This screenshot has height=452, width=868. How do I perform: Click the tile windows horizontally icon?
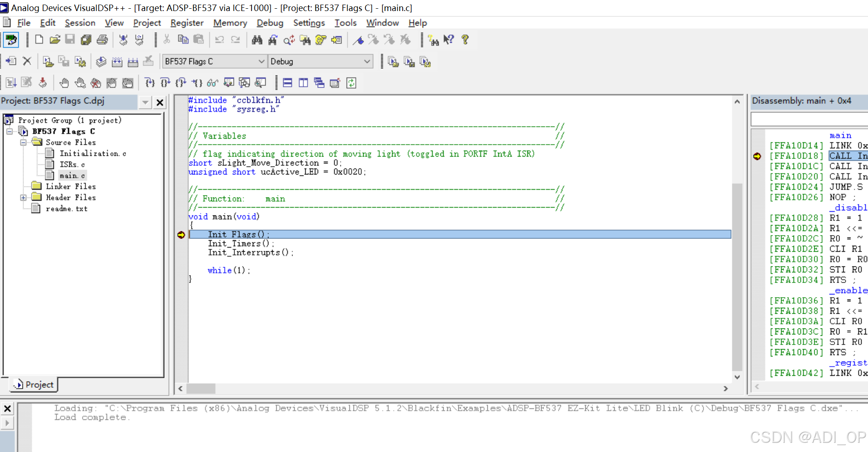click(x=288, y=83)
